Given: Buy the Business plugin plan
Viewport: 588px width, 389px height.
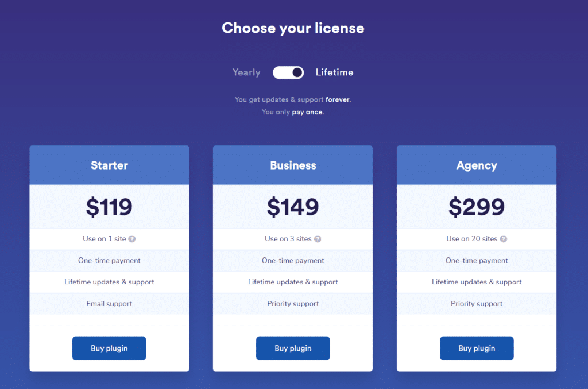Looking at the screenshot, I should [293, 348].
